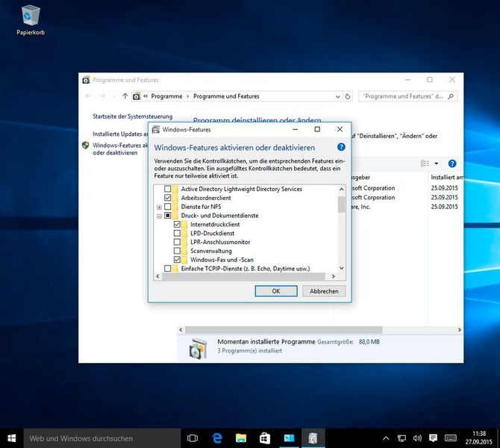Open the Installierte Updates link

pyautogui.click(x=120, y=134)
